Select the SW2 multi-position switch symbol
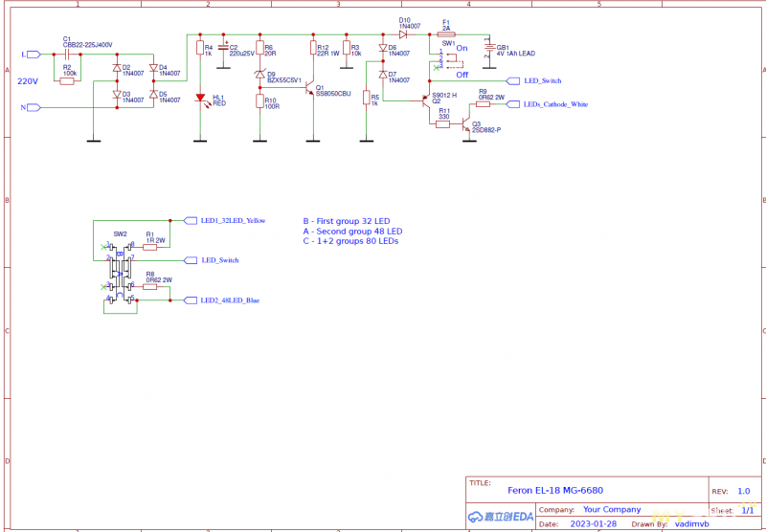766x532 pixels. pos(120,274)
